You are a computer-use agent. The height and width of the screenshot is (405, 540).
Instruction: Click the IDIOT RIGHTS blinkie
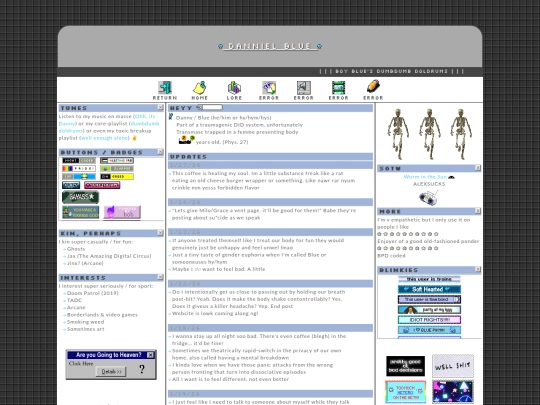tap(429, 320)
